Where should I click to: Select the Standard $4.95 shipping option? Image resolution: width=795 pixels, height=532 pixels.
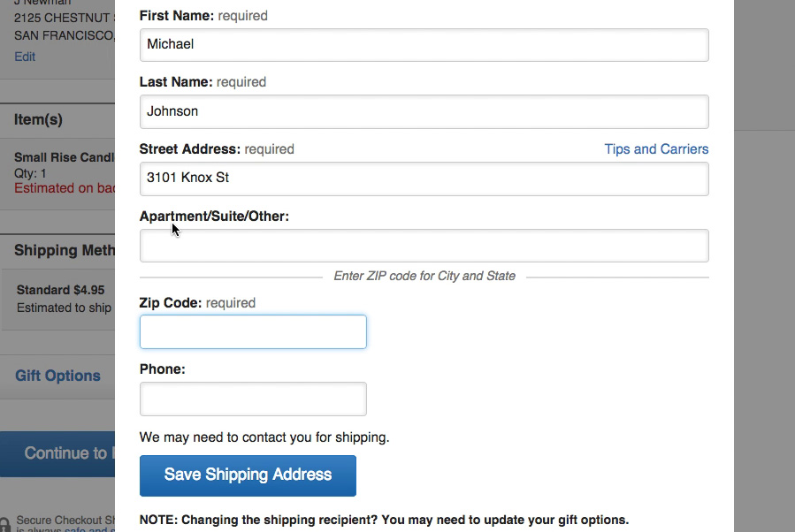pyautogui.click(x=60, y=290)
